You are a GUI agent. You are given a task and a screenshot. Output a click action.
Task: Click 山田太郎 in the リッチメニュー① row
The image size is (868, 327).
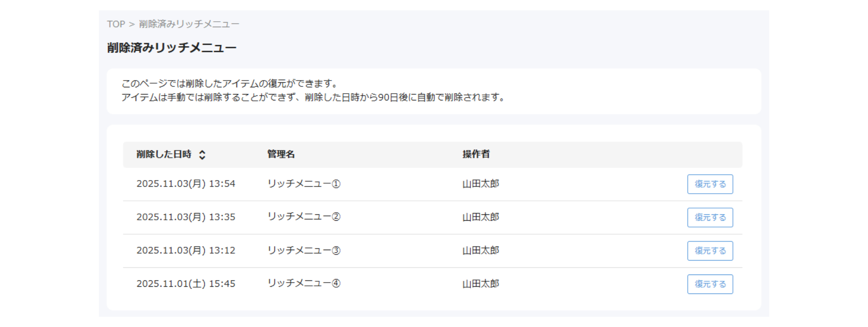481,184
